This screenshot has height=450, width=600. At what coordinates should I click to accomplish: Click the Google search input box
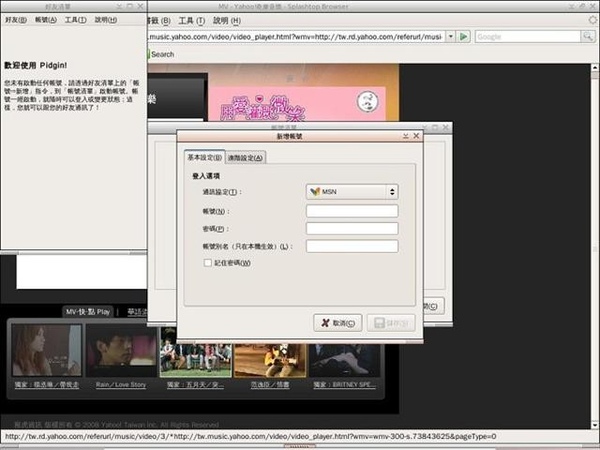click(528, 37)
